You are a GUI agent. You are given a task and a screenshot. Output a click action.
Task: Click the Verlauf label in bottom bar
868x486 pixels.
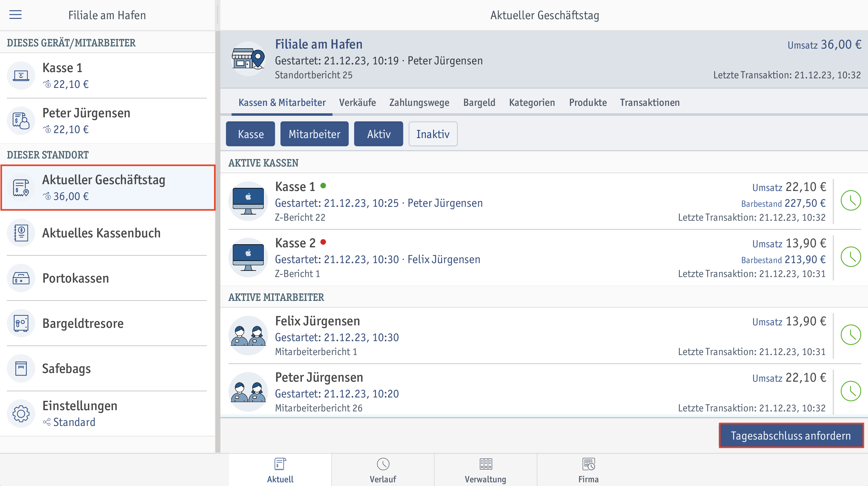point(383,479)
